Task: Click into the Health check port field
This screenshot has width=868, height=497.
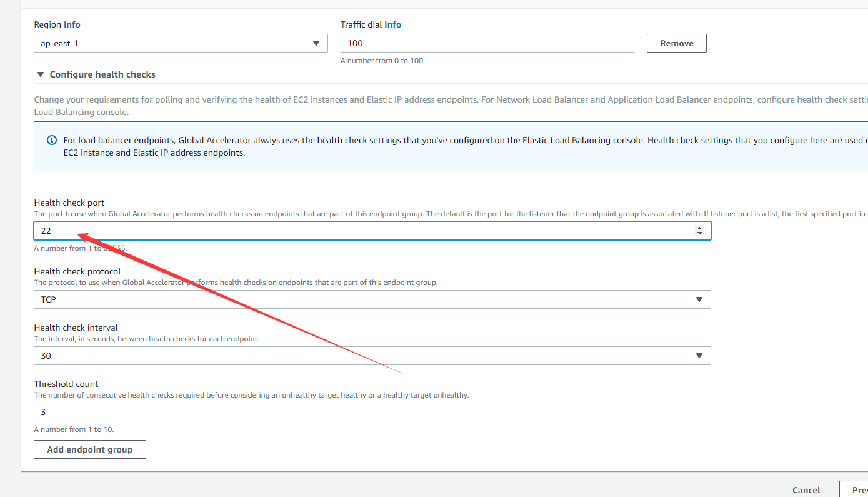Action: [362, 231]
